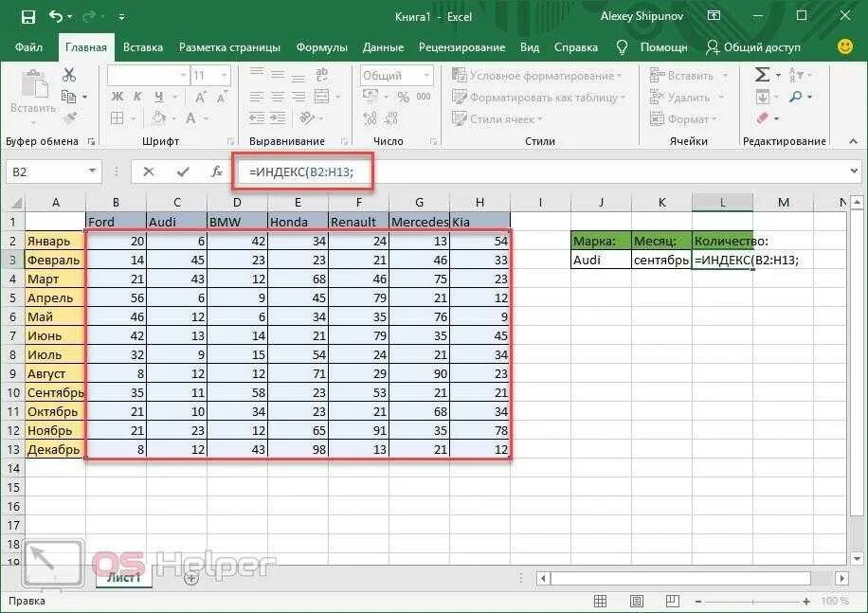Screen dimensions: 868x613
Task: Toggle Italic (К) formatting
Action: coord(137,97)
